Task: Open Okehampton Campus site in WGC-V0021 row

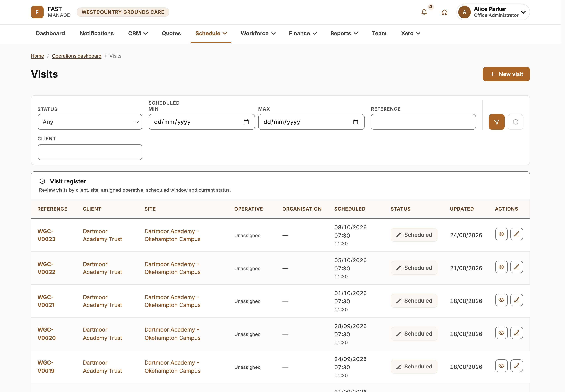Action: (x=172, y=301)
